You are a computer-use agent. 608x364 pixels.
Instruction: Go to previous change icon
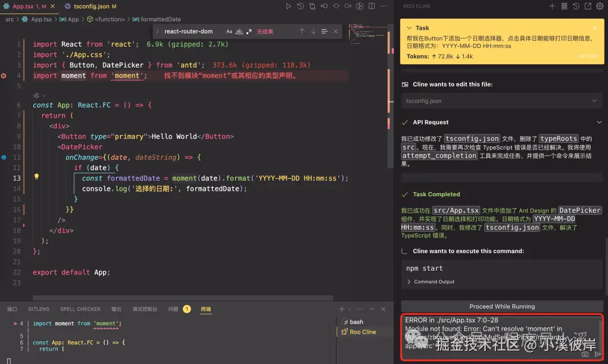pyautogui.click(x=324, y=6)
